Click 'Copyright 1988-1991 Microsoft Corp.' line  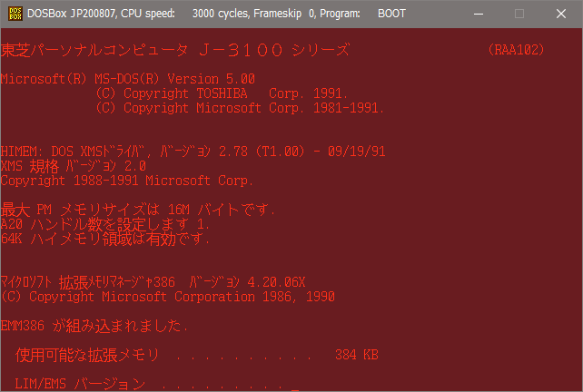tap(127, 181)
